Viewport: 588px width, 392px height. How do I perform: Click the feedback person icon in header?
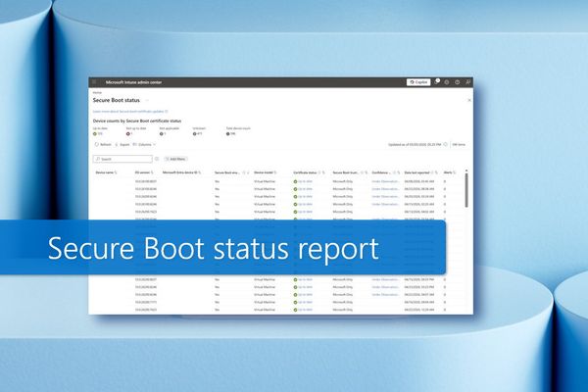point(468,82)
